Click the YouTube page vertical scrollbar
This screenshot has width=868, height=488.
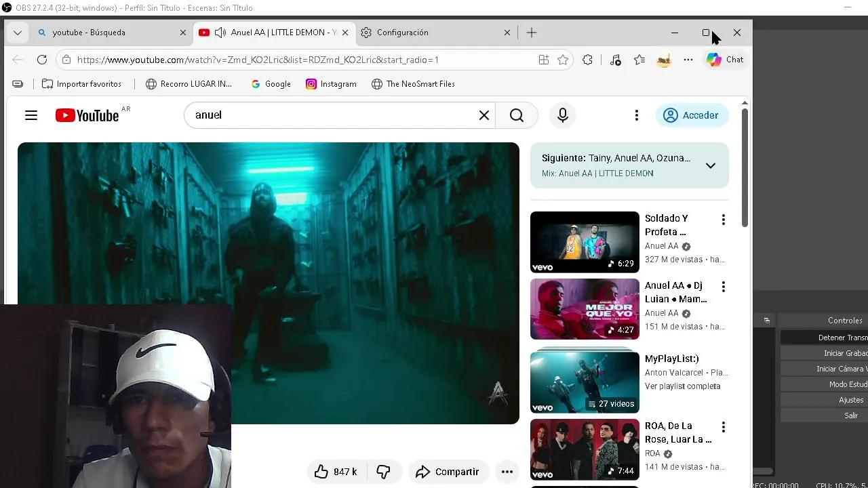[744, 167]
